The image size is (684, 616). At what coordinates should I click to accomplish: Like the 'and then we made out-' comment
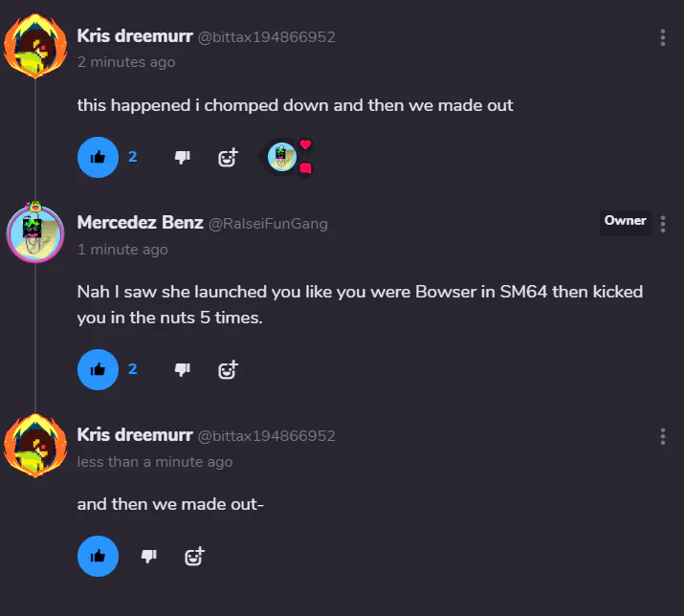[x=98, y=557]
